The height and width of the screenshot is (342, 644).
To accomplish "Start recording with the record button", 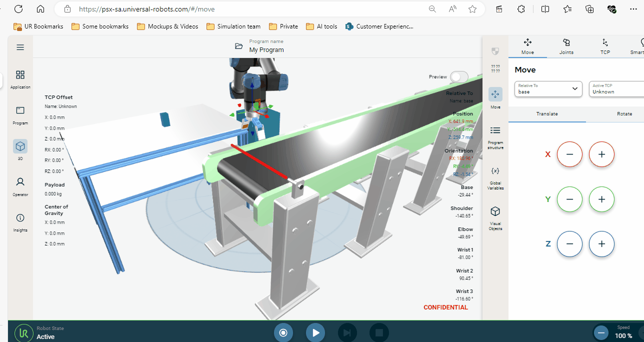I will 283,332.
